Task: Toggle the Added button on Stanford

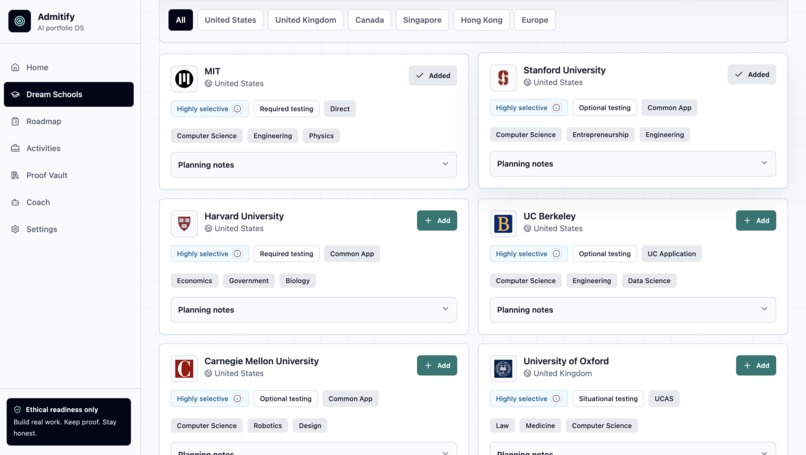Action: (x=752, y=75)
